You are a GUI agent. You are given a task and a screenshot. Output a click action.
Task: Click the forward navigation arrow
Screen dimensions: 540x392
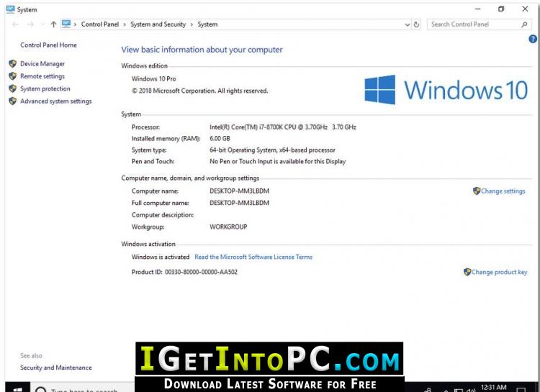[x=30, y=24]
